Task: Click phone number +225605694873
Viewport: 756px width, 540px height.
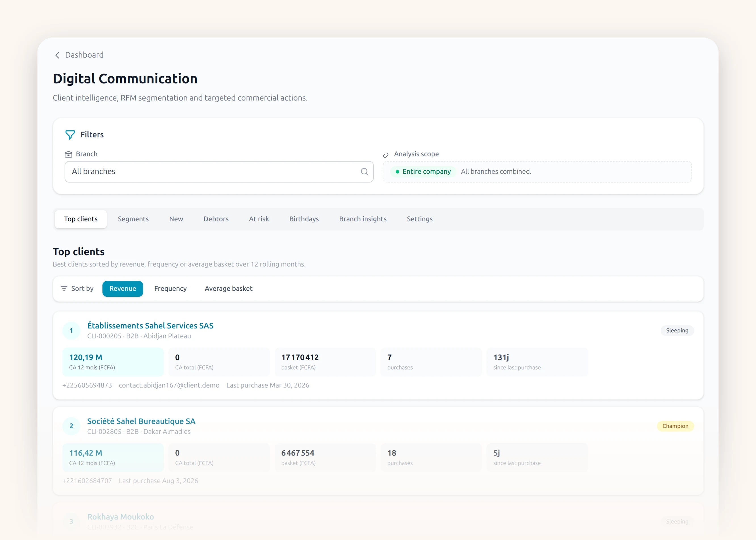Action: (87, 385)
